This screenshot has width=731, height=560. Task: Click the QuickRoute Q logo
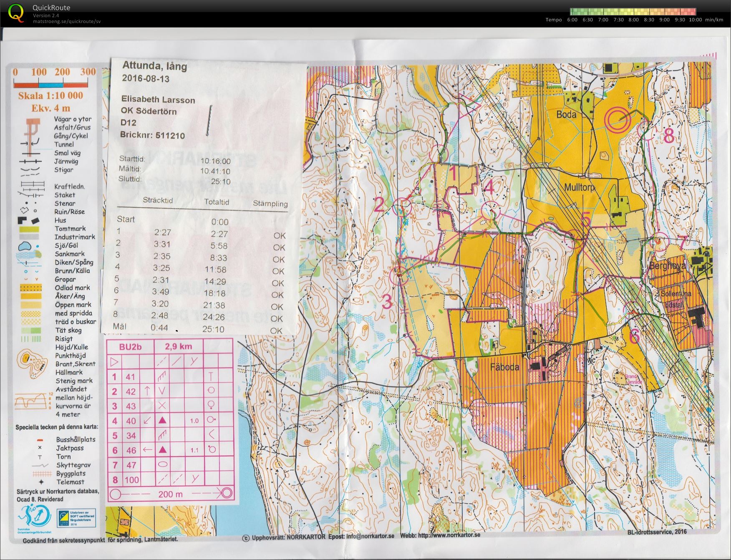[x=16, y=13]
